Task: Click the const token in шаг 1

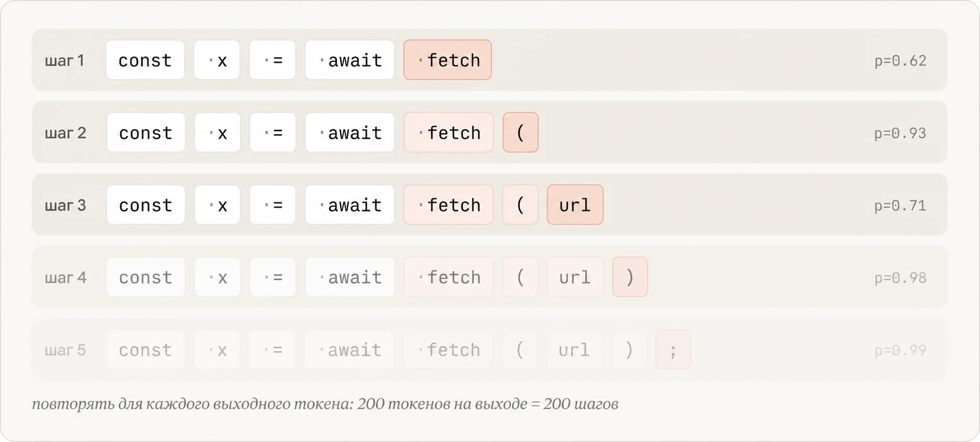Action: (145, 60)
